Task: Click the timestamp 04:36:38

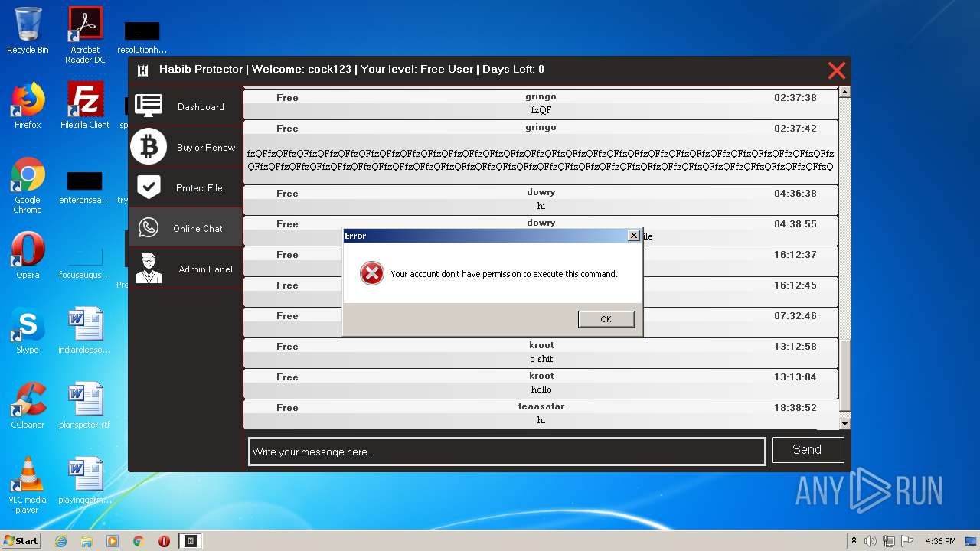Action: (795, 194)
